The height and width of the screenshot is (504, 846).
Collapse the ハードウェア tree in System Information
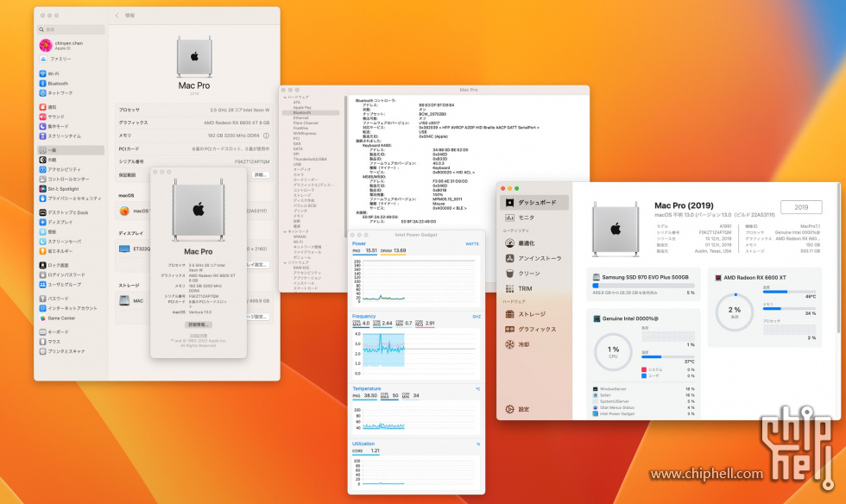tap(285, 98)
